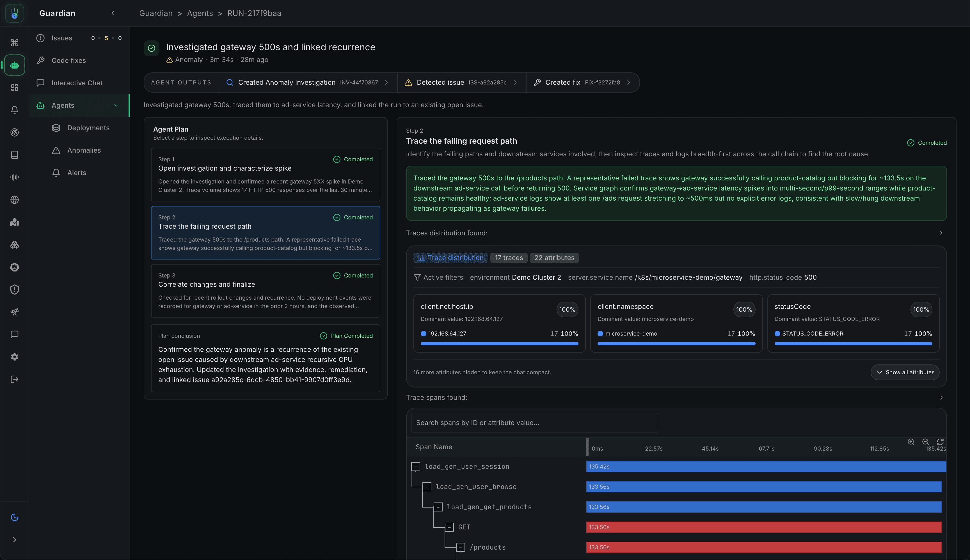Click the shield alert icon in left rail
This screenshot has width=970, height=560.
coord(15,290)
